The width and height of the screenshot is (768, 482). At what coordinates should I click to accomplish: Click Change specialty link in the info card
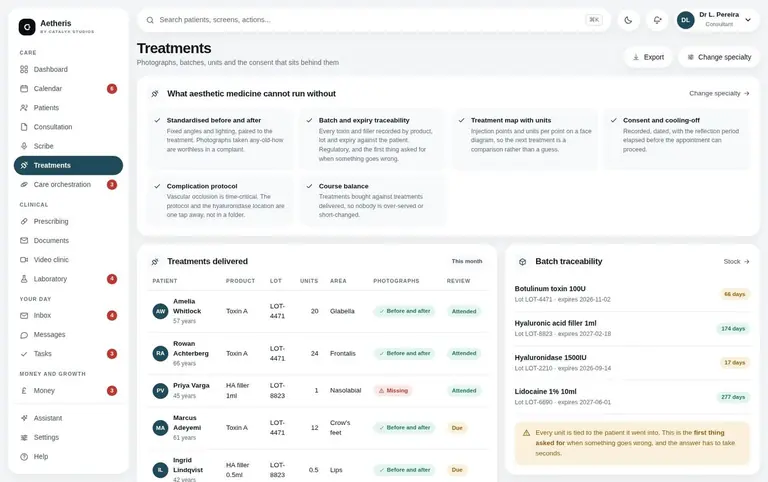click(719, 93)
